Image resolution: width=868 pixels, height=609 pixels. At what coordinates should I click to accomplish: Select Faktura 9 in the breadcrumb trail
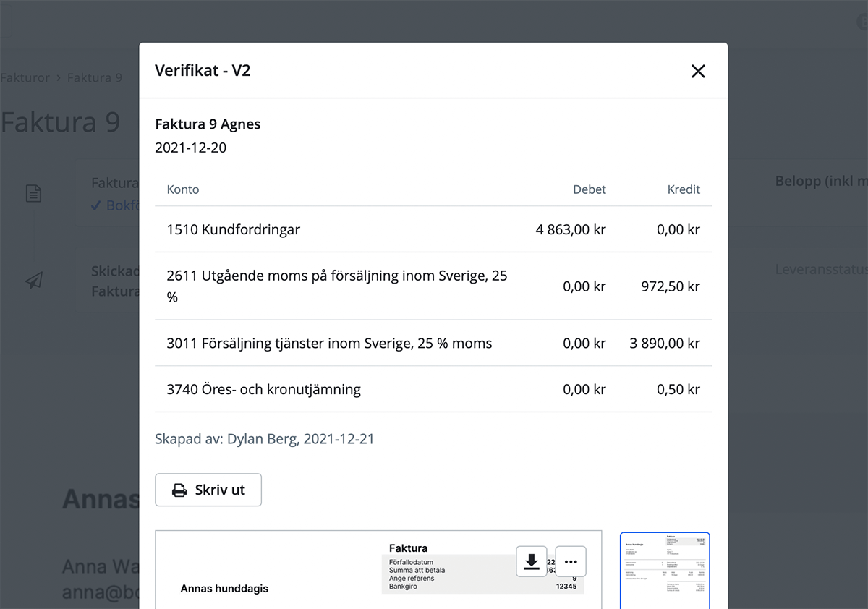(x=95, y=77)
